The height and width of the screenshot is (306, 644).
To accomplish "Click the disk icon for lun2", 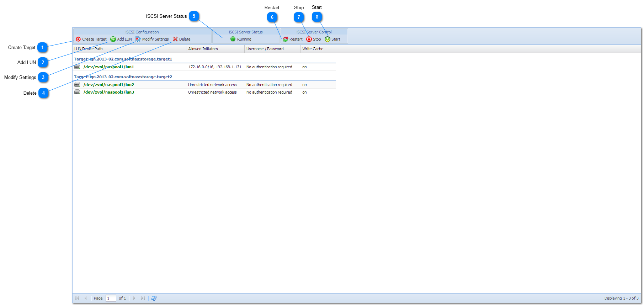I will 77,85.
